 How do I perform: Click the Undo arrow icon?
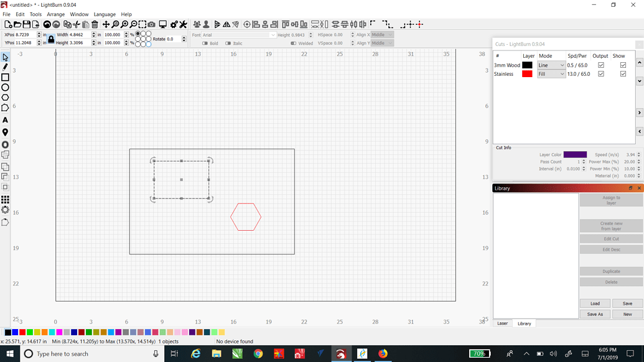point(47,24)
